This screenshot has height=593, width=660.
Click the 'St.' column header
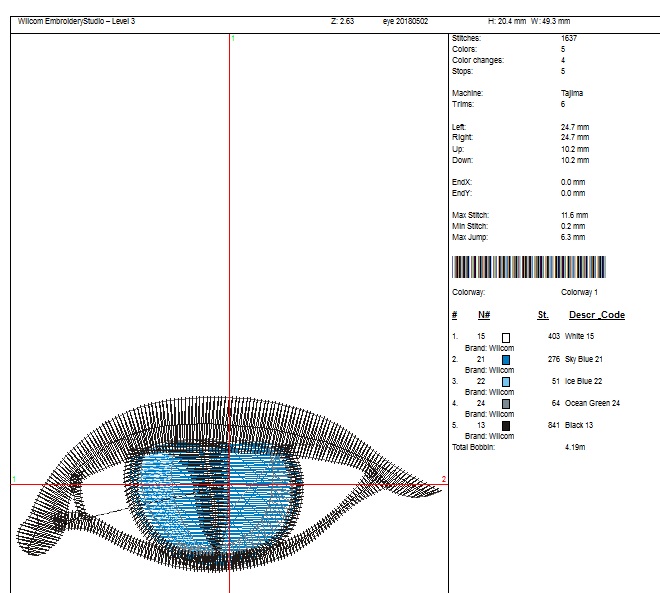click(x=543, y=315)
